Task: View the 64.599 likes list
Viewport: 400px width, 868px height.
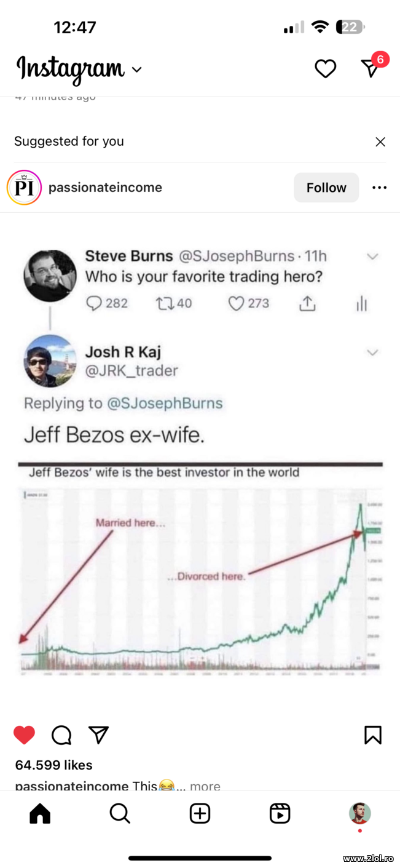Action: point(54,765)
